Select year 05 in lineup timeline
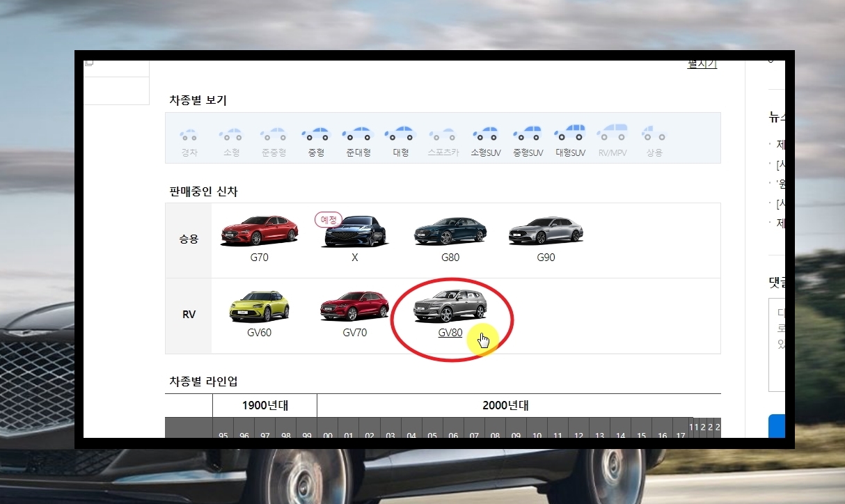The width and height of the screenshot is (845, 504). [x=432, y=436]
